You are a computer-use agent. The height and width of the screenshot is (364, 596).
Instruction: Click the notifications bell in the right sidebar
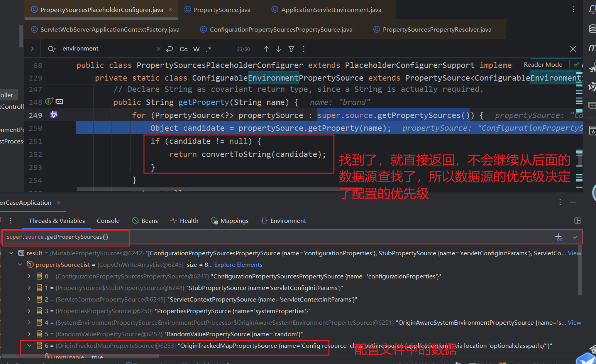tap(592, 9)
